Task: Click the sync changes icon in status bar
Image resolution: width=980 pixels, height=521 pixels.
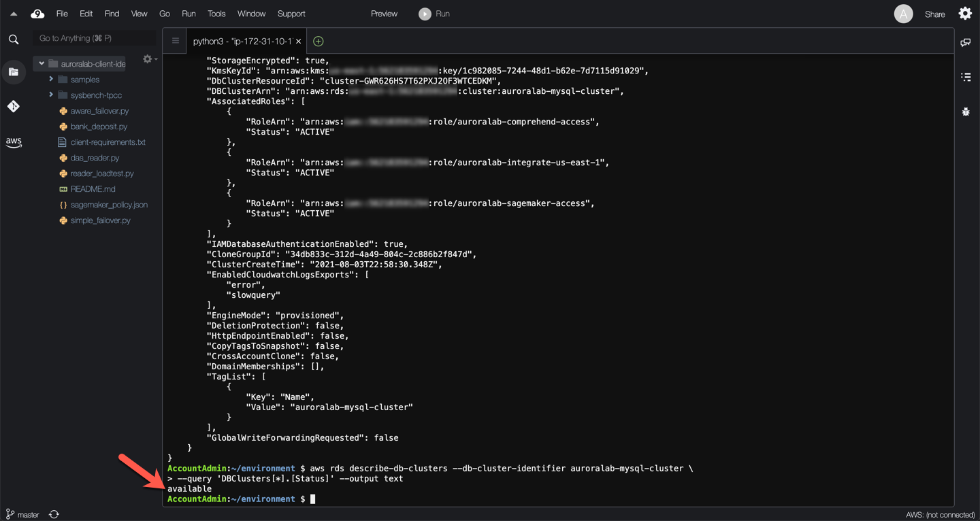Action: pos(54,514)
